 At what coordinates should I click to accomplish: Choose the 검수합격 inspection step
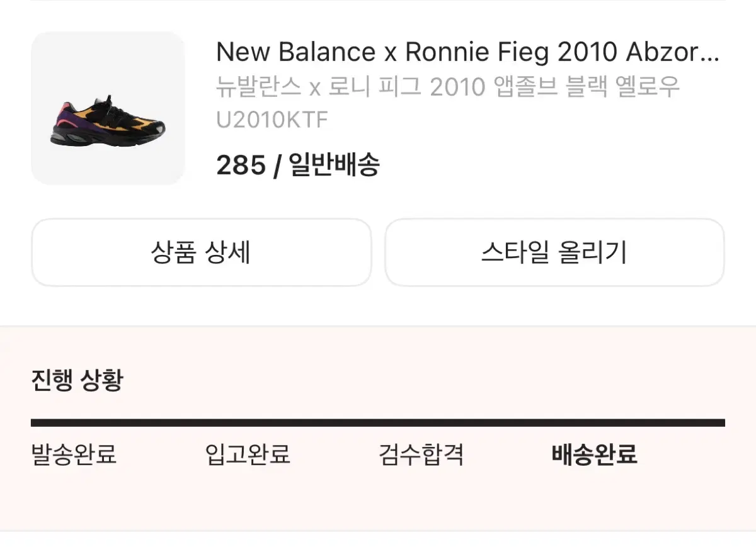coord(421,454)
